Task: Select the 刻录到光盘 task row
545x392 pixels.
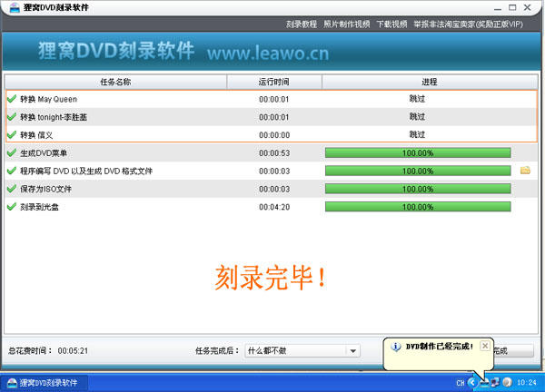Action: click(272, 207)
